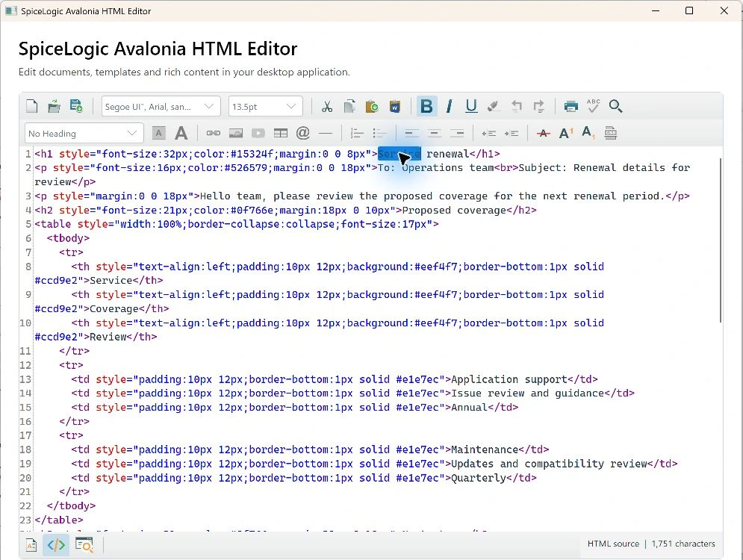Viewport: 743px width, 560px height.
Task: Create a new document with the blank page icon
Action: point(32,106)
